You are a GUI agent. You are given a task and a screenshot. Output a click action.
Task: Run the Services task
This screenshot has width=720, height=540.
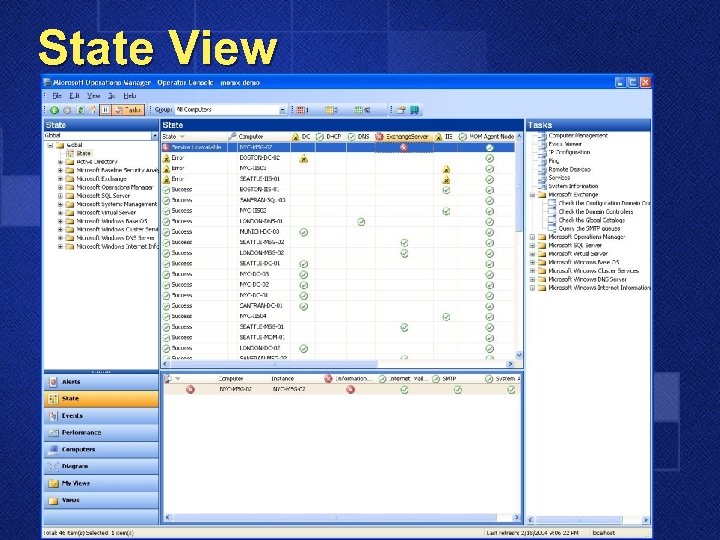tap(559, 178)
